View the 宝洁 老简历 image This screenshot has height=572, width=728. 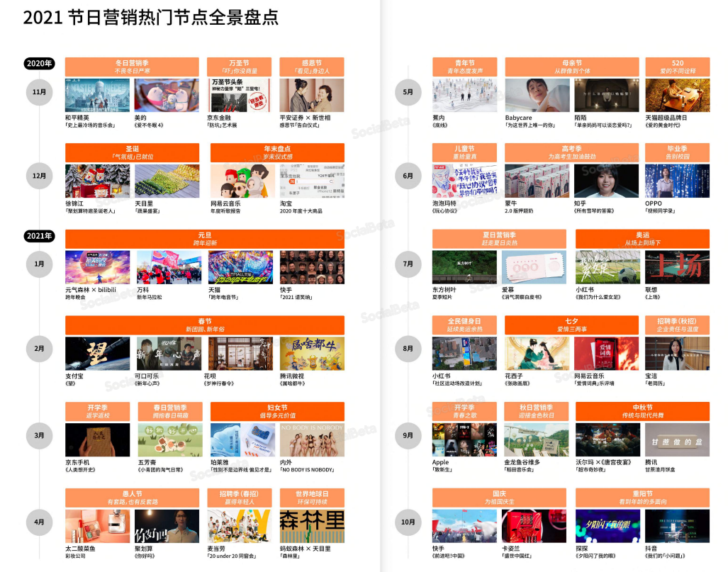coord(678,354)
